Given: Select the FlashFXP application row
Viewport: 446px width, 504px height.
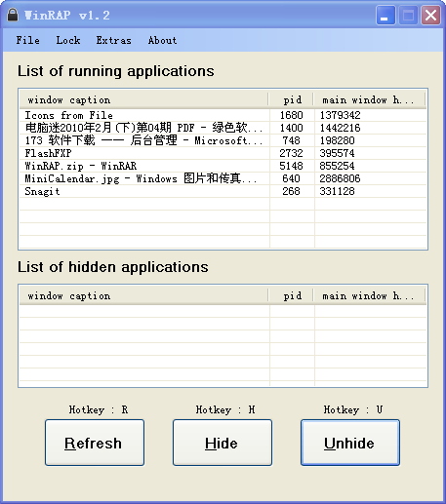Looking at the screenshot, I should point(223,153).
